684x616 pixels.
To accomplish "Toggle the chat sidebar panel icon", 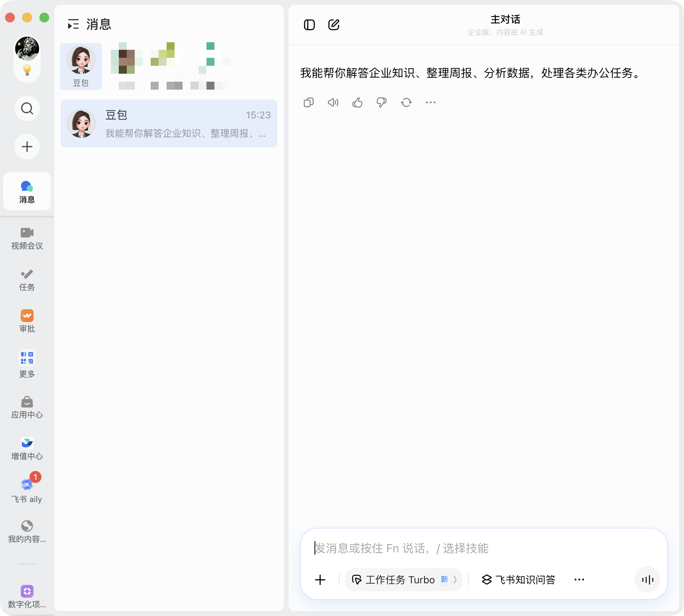I will pyautogui.click(x=309, y=25).
